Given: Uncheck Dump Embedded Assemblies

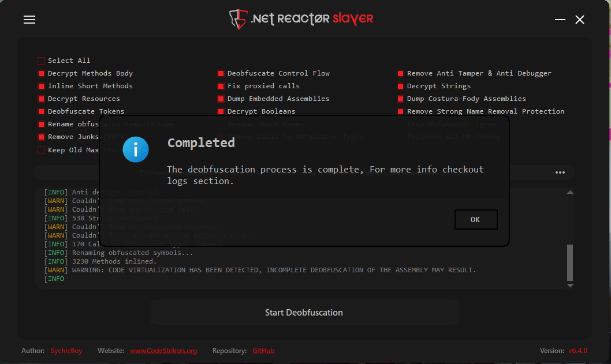Looking at the screenshot, I should click(x=221, y=98).
